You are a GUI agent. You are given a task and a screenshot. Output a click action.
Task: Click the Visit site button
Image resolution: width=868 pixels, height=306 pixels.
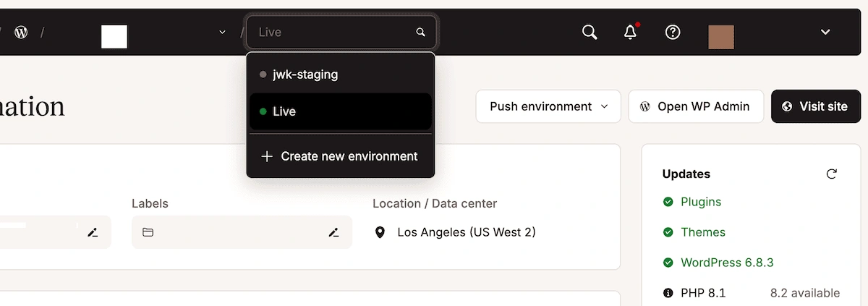point(815,106)
